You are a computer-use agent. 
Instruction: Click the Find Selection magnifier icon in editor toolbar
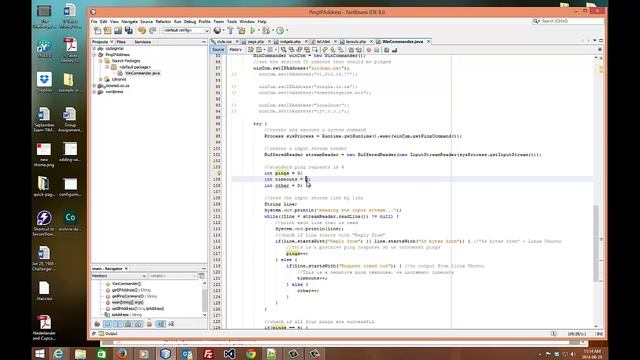(283, 50)
